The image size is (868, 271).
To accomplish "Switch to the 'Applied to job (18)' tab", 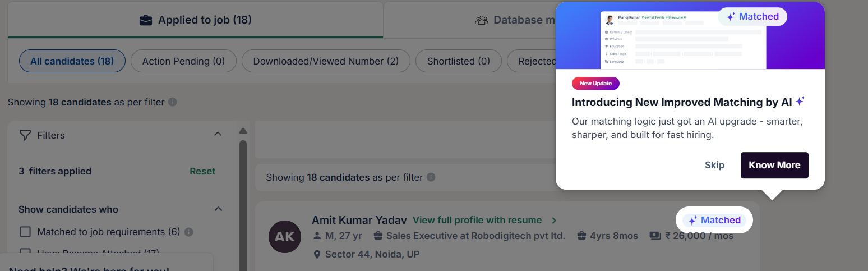I will tap(195, 20).
